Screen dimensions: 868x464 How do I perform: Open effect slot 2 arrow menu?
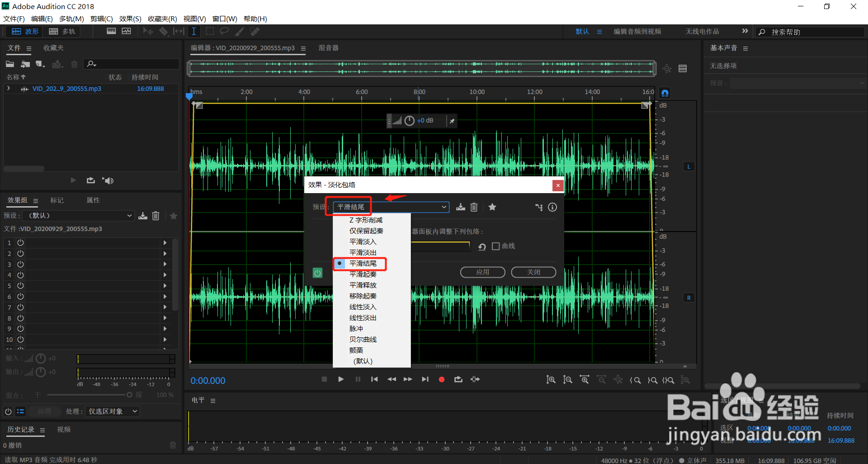tap(165, 254)
